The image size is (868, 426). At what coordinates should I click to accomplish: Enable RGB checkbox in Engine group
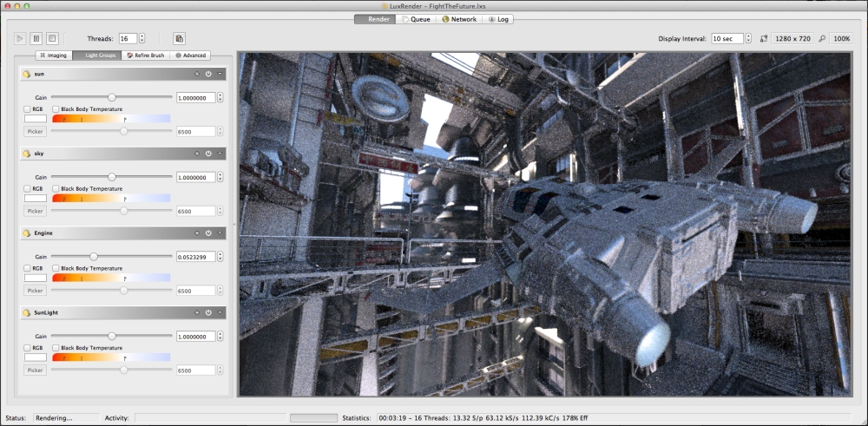(x=27, y=268)
